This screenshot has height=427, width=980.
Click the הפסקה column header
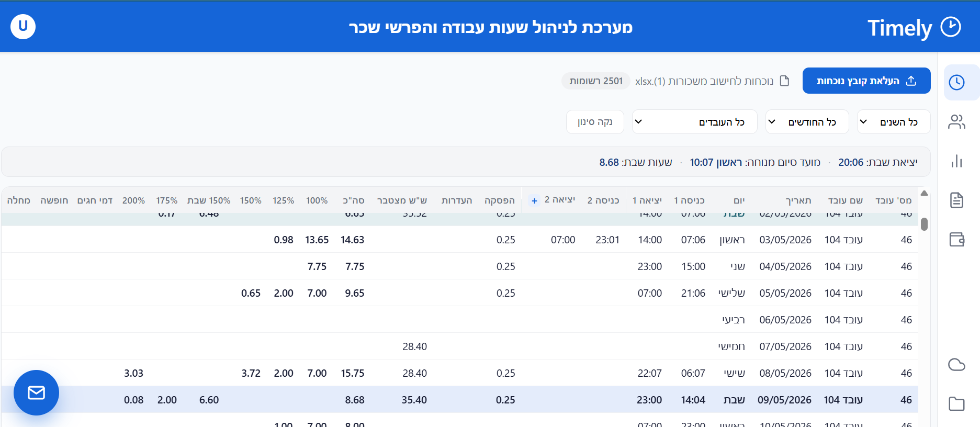[500, 200]
